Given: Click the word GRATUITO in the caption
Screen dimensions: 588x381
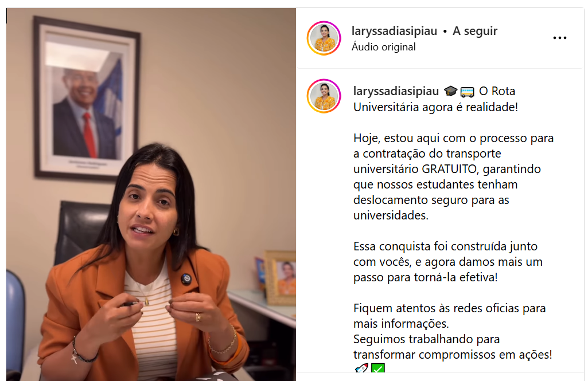Looking at the screenshot, I should [x=449, y=169].
